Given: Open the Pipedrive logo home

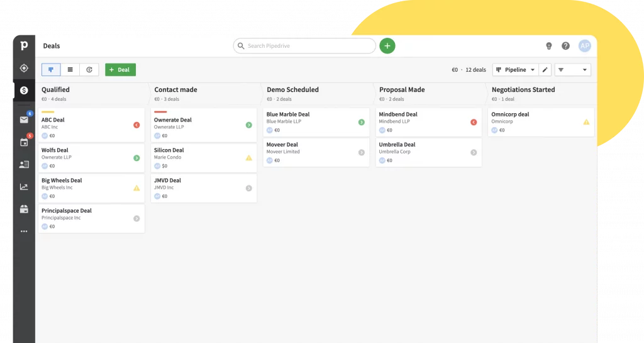Looking at the screenshot, I should point(24,45).
